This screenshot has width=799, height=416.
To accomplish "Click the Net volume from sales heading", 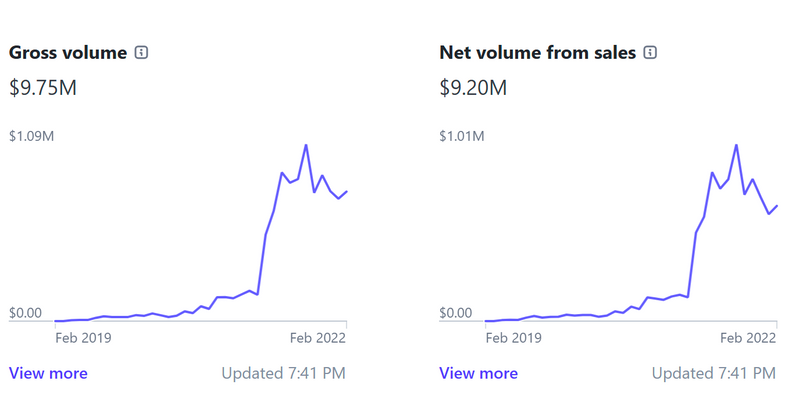I will click(537, 53).
